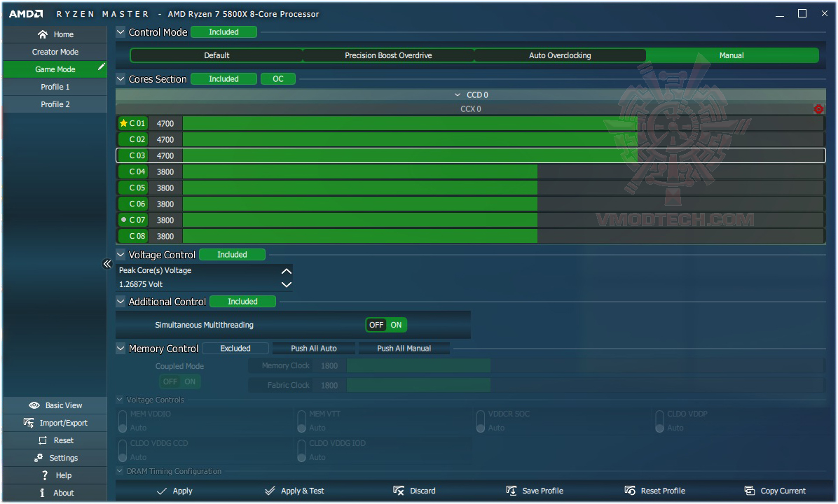Click the Save Profile text button

543,491
